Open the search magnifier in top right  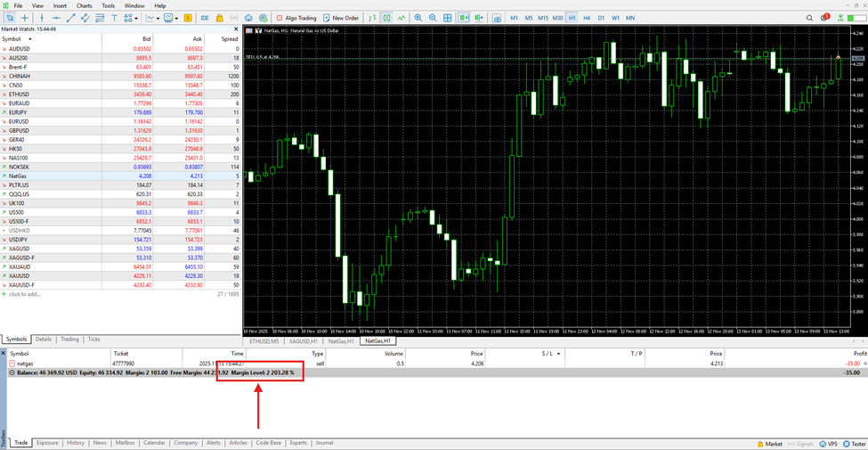(x=809, y=18)
